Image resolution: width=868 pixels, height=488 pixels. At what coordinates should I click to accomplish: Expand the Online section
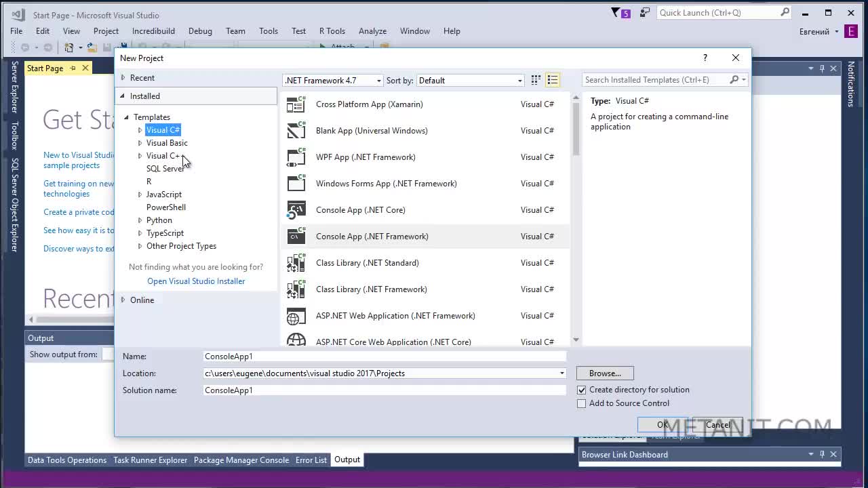click(123, 300)
